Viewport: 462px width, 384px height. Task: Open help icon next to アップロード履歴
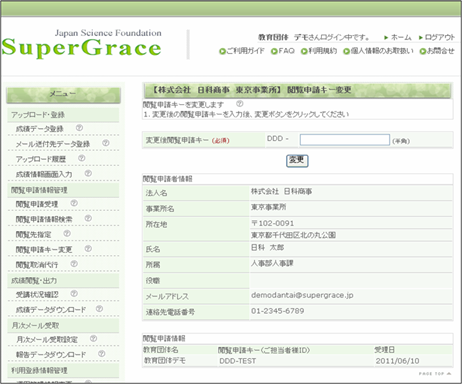pyautogui.click(x=81, y=158)
